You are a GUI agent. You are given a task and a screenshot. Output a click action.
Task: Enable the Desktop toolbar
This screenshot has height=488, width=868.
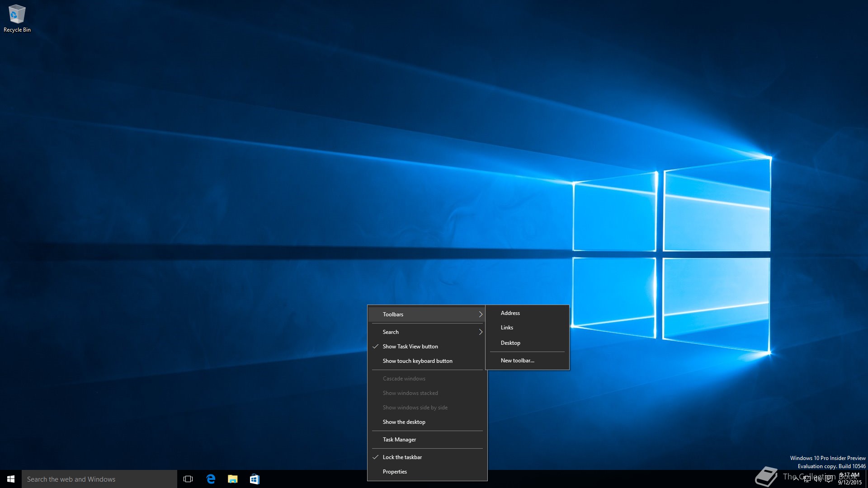[527, 343]
